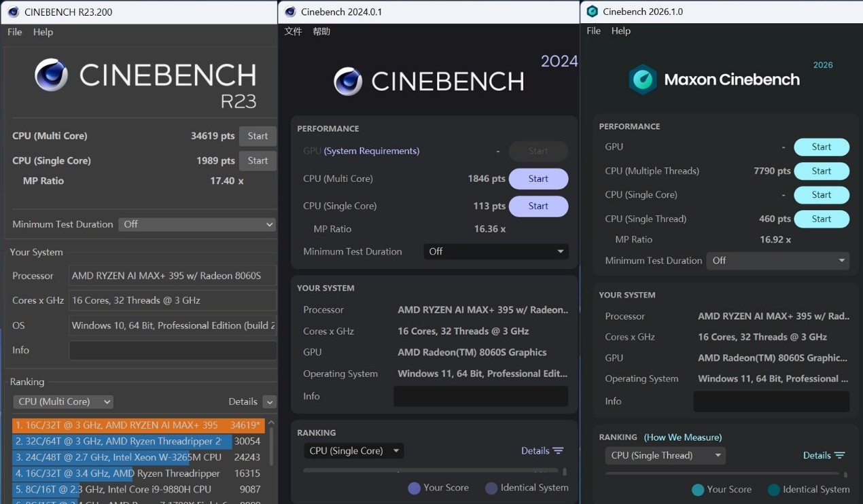Click the Cinebench R23 sphere logo
Image resolution: width=863 pixels, height=504 pixels.
click(x=52, y=75)
